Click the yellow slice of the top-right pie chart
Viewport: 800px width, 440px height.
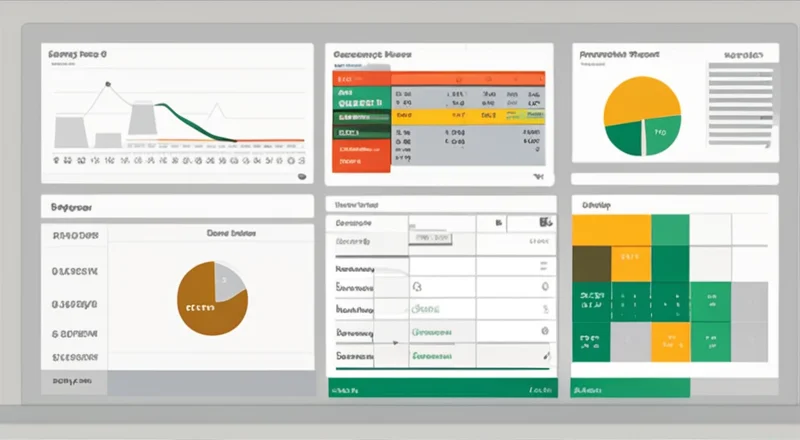[645, 98]
